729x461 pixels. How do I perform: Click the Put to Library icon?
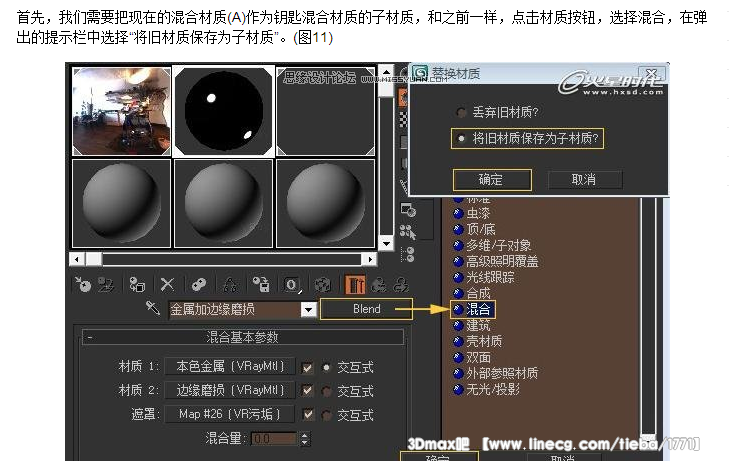(261, 284)
